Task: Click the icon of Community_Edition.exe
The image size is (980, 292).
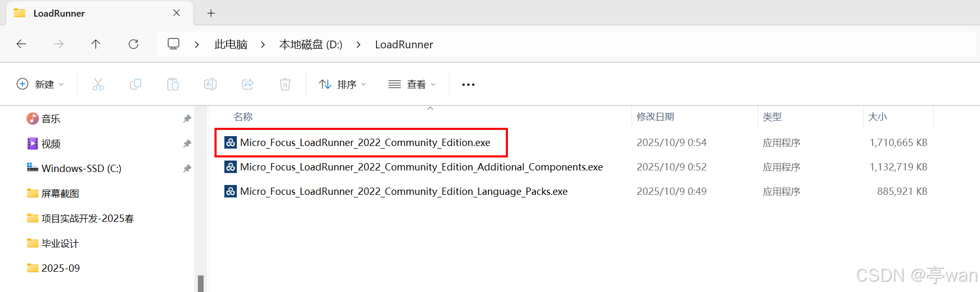Action: tap(231, 142)
